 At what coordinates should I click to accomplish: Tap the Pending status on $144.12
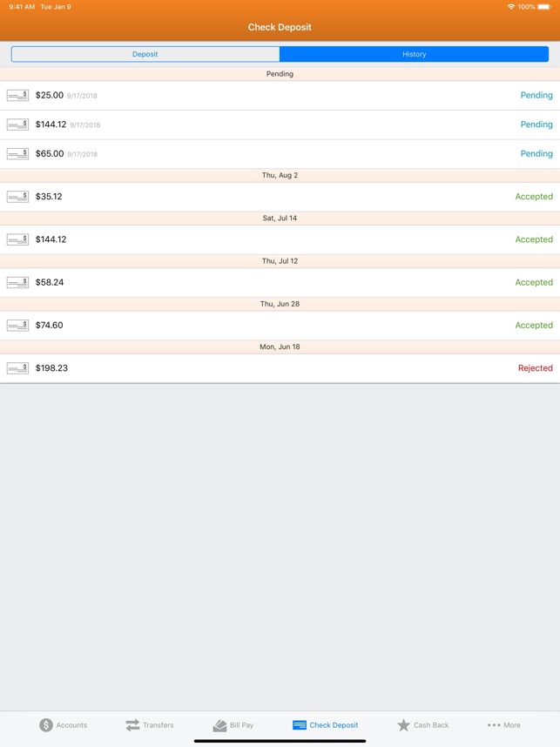536,124
